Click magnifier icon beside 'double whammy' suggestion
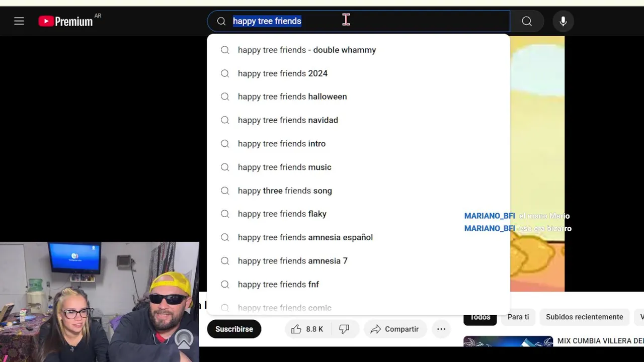The height and width of the screenshot is (362, 644). pos(225,50)
